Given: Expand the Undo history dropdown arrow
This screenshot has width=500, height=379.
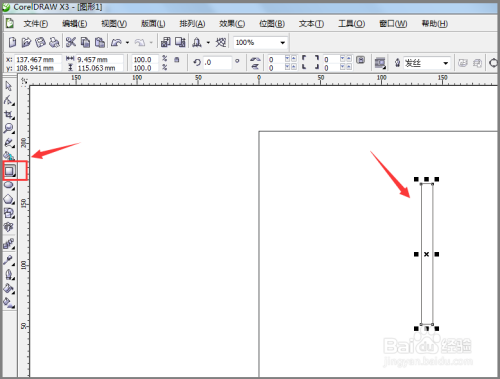Looking at the screenshot, I should 127,43.
